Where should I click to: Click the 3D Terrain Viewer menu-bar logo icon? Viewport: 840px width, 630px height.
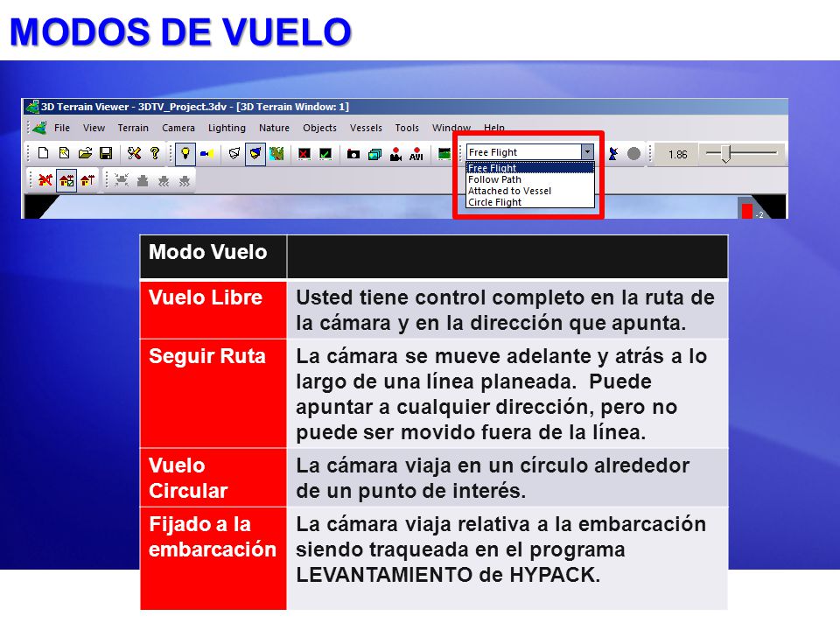[x=39, y=128]
